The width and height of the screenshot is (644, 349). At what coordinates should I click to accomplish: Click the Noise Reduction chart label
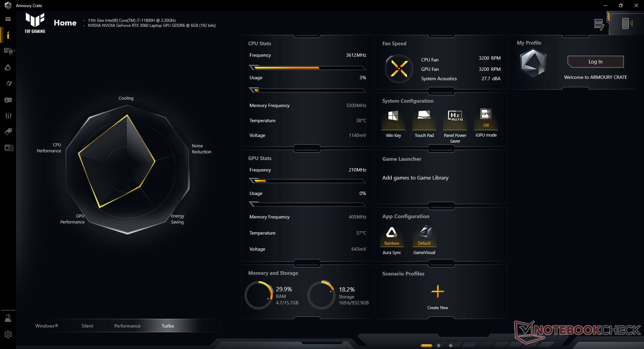coord(201,149)
